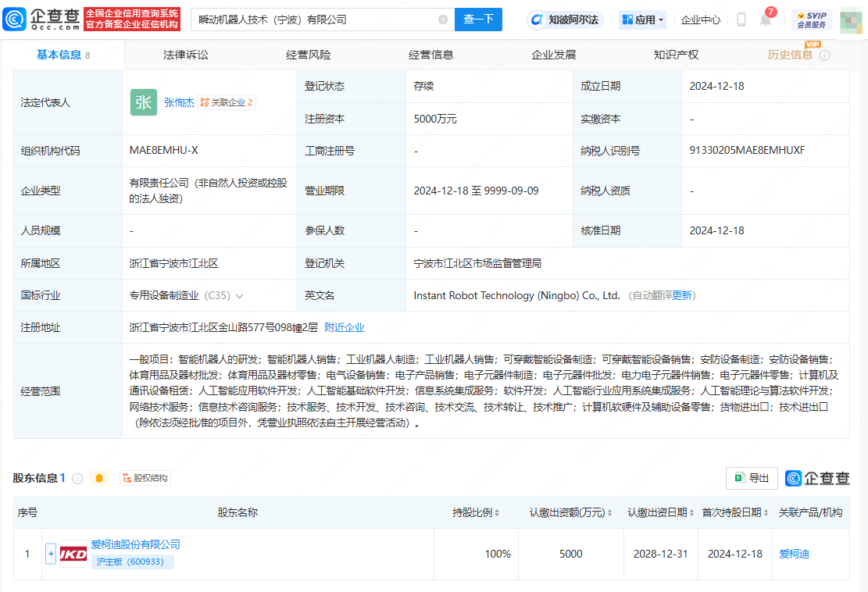Click the 查一下 search button
Viewport: 868px width, 592px height.
click(478, 20)
